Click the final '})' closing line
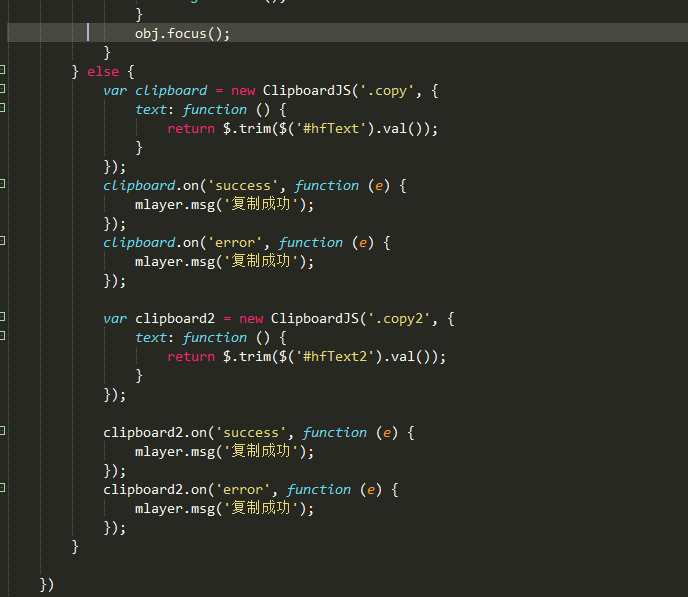The width and height of the screenshot is (688, 597). (47, 585)
